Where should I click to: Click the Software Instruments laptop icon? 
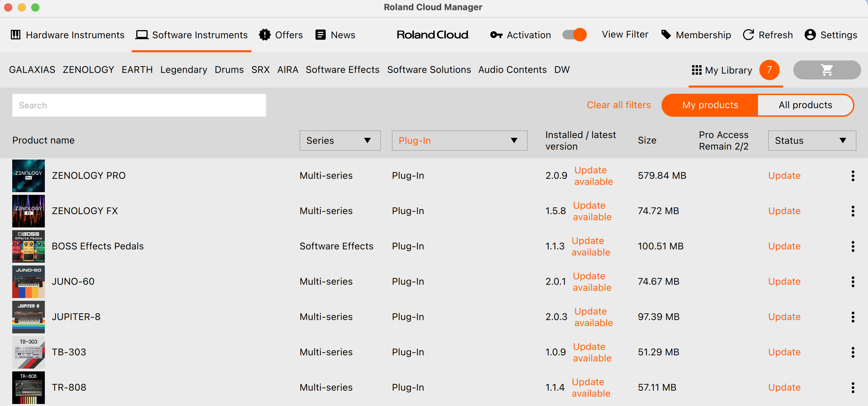(x=142, y=35)
